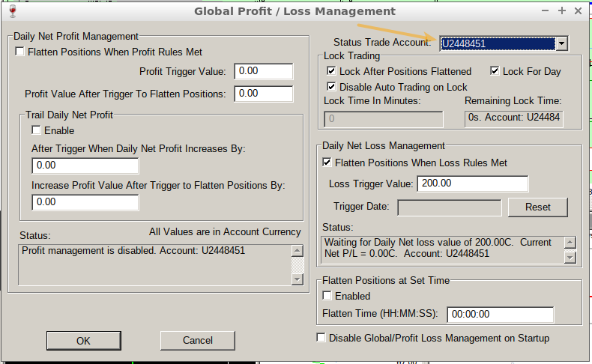This screenshot has height=364, width=592.
Task: Click 'Waiting for Daily Net loss value' status
Action: (438, 248)
